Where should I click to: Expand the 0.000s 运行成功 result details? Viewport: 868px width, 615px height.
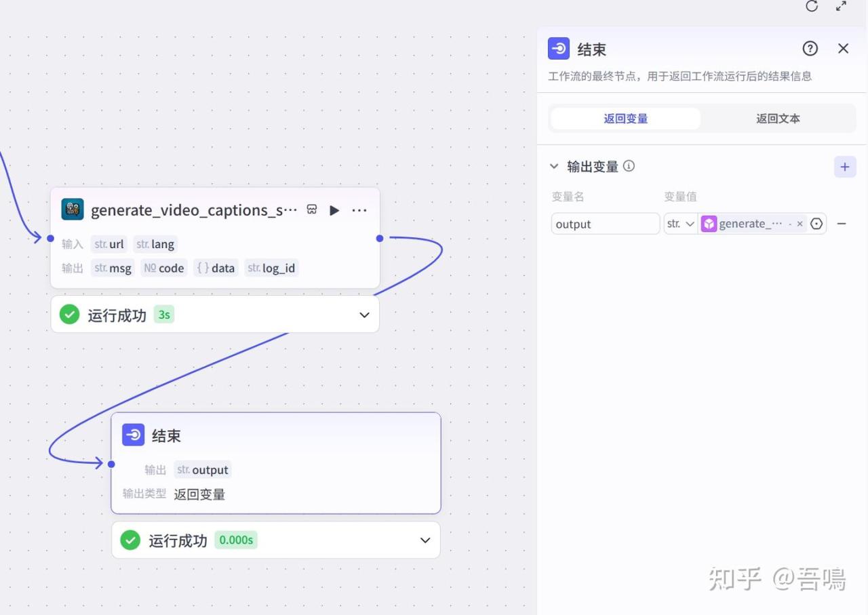[x=425, y=540]
